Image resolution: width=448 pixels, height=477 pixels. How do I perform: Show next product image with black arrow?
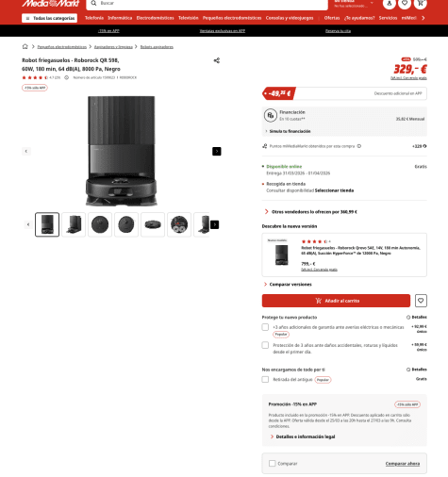click(217, 151)
